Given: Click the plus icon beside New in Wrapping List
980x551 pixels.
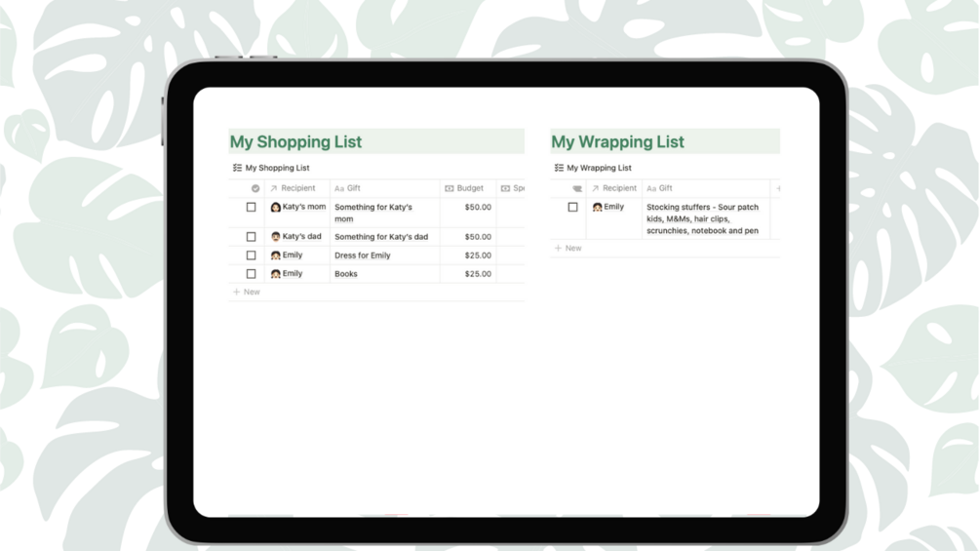Looking at the screenshot, I should (x=558, y=248).
